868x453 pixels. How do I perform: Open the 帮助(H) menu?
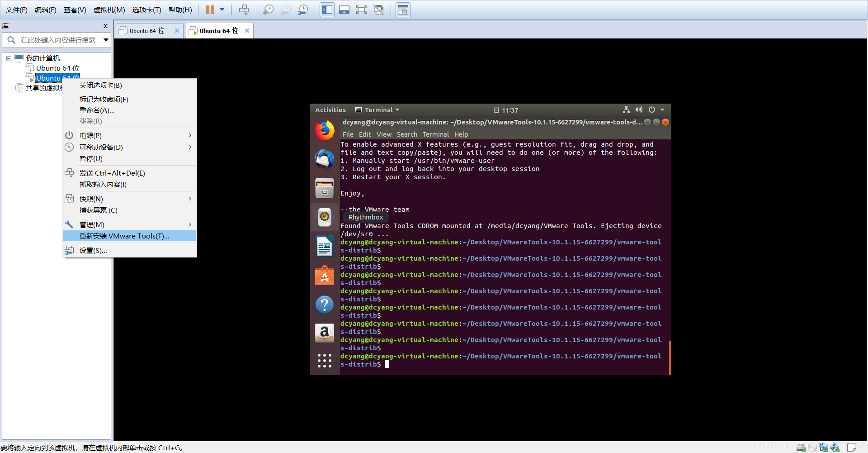tap(180, 10)
